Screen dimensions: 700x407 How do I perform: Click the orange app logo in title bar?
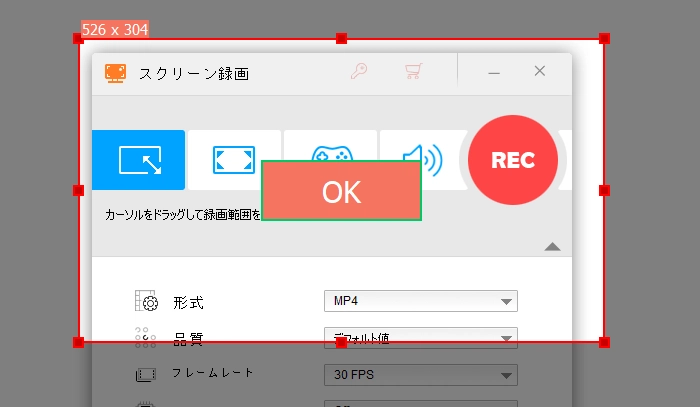click(x=116, y=72)
